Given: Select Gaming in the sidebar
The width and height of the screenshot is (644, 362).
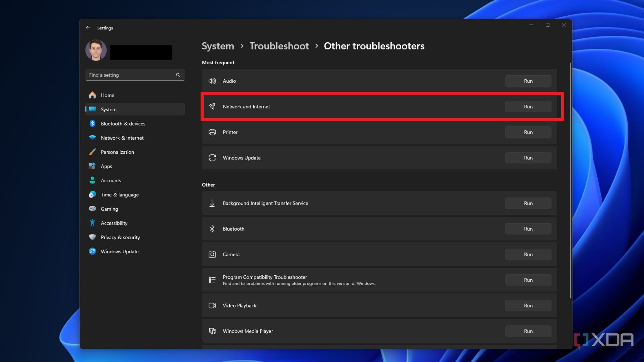Looking at the screenshot, I should point(109,209).
